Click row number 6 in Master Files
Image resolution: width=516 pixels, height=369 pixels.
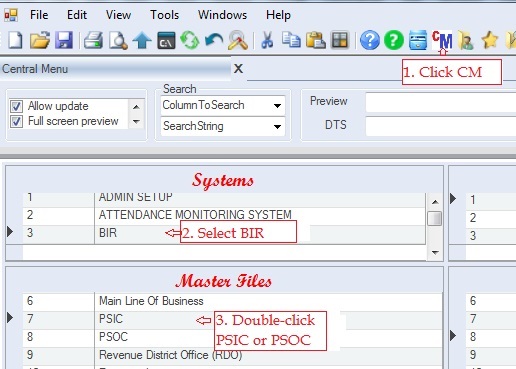(x=30, y=301)
